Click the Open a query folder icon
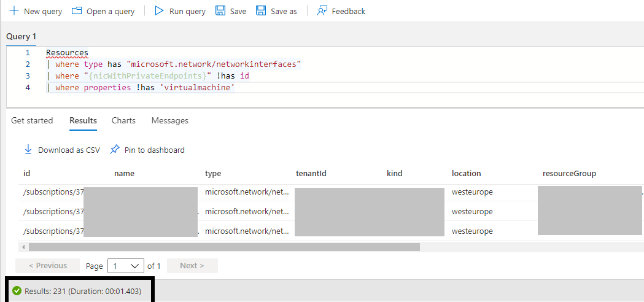The height and width of the screenshot is (302, 644). 77,11
